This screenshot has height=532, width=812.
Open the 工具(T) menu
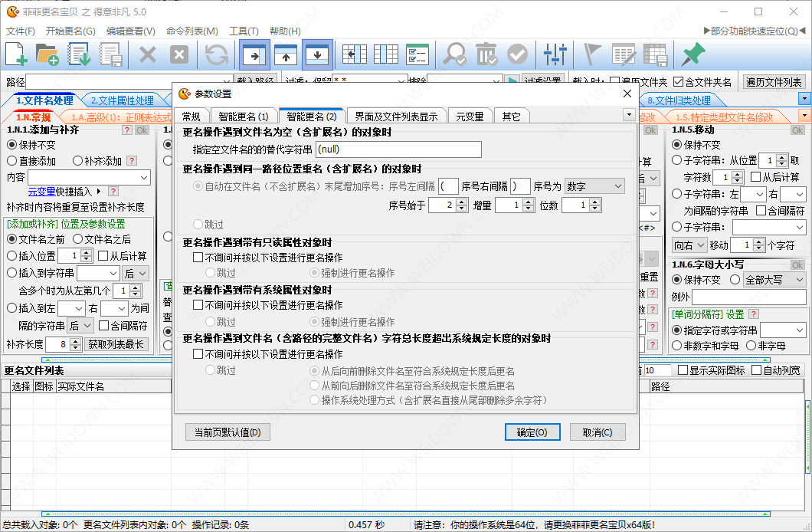point(244,31)
